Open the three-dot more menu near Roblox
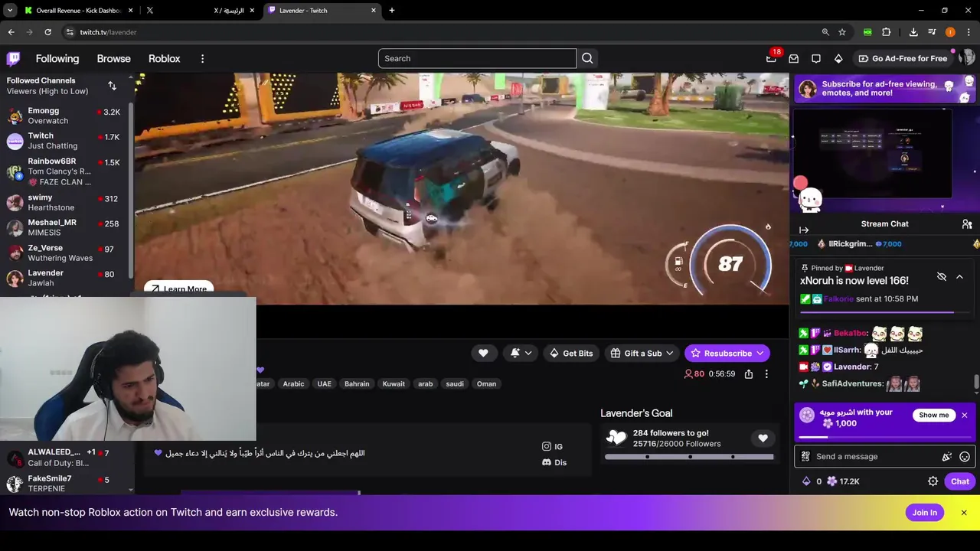The height and width of the screenshot is (551, 980). click(202, 59)
